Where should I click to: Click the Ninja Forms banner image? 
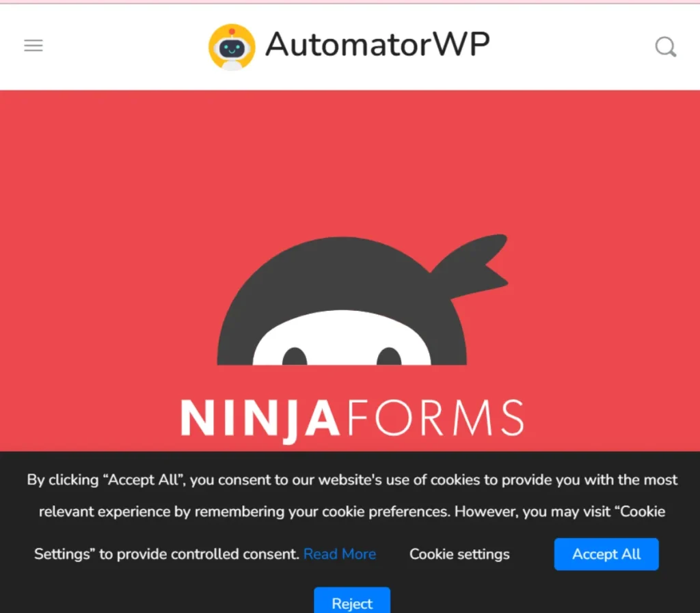tap(350, 271)
